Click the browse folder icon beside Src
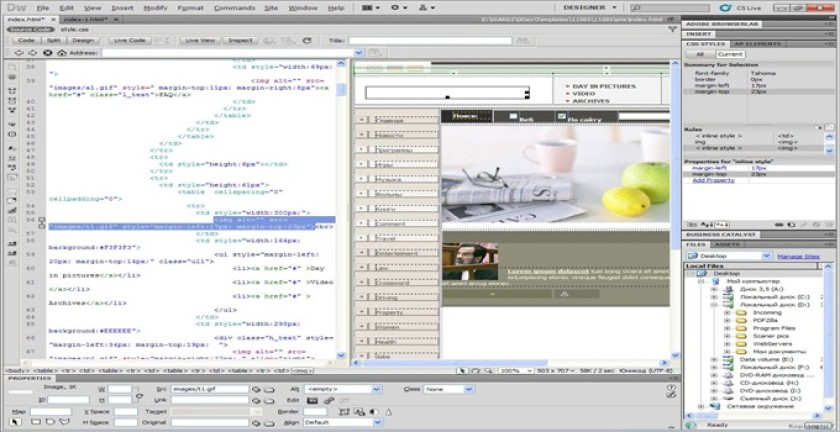The height and width of the screenshot is (432, 840). tap(269, 390)
